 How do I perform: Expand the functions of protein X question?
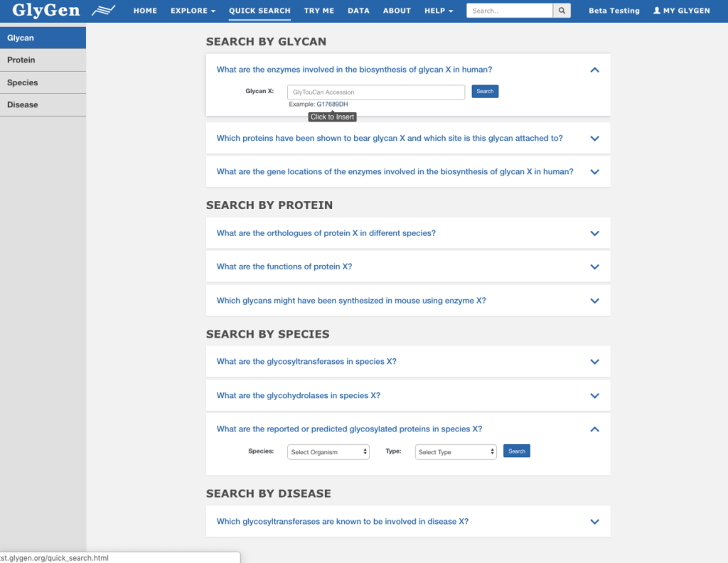594,267
